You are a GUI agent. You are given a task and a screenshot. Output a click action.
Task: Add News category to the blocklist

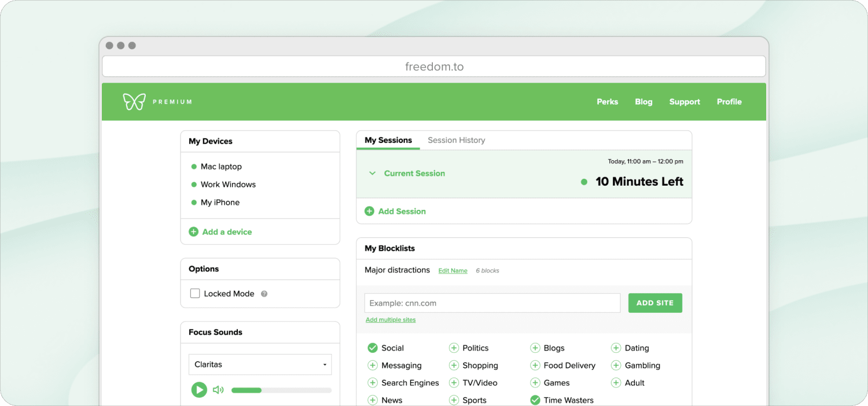point(373,400)
